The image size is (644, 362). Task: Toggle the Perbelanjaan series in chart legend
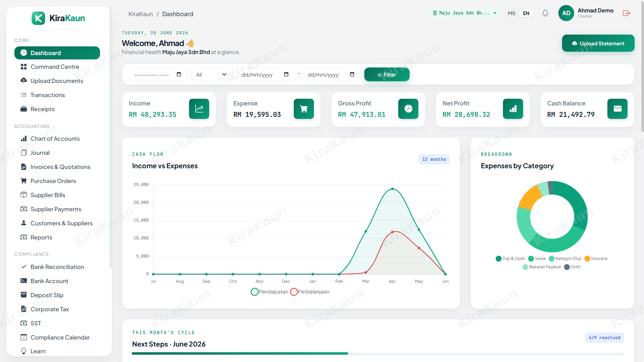click(x=310, y=292)
